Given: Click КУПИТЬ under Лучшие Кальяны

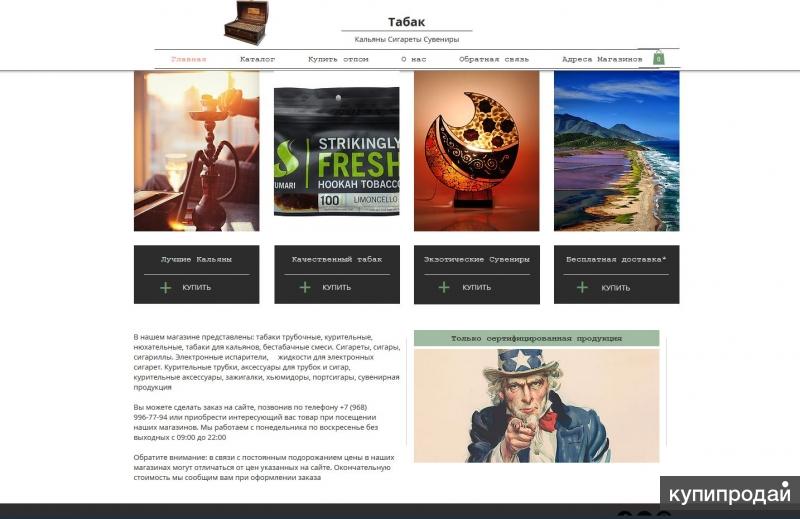Looking at the screenshot, I should pyautogui.click(x=197, y=288).
